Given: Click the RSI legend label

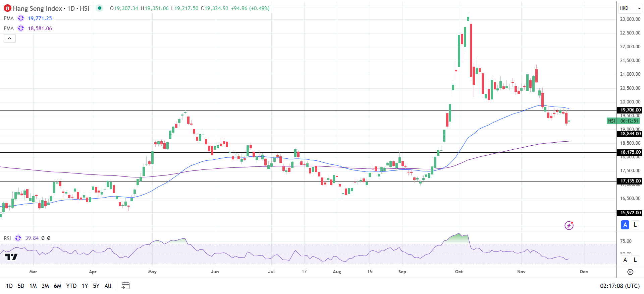Looking at the screenshot, I should point(7,238).
